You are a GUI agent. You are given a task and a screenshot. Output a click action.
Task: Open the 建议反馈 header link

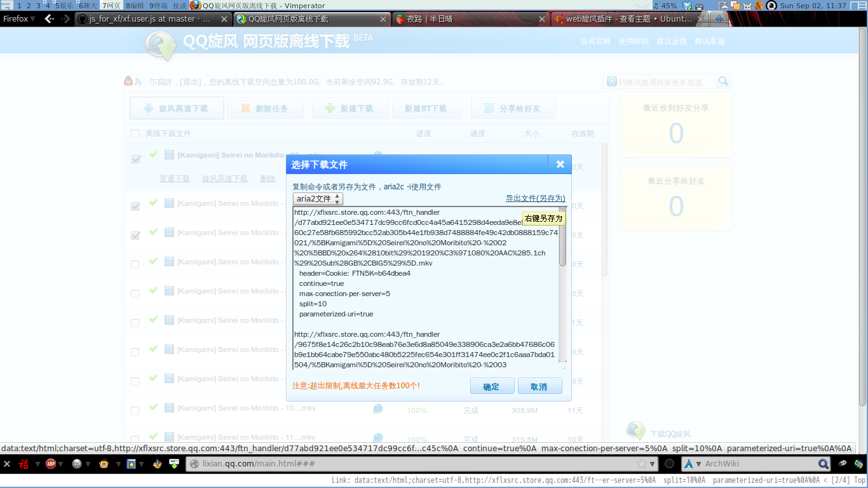(x=672, y=41)
